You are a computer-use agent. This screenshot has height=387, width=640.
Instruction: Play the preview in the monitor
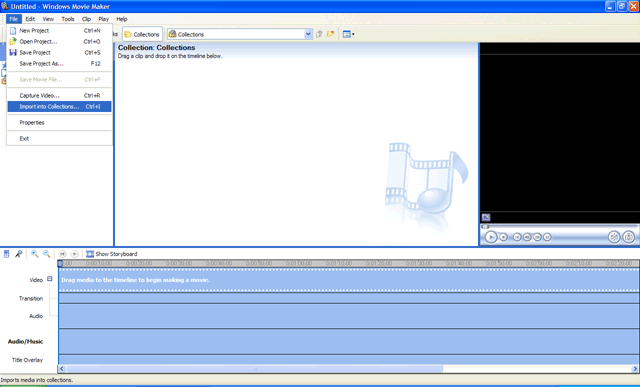[491, 237]
